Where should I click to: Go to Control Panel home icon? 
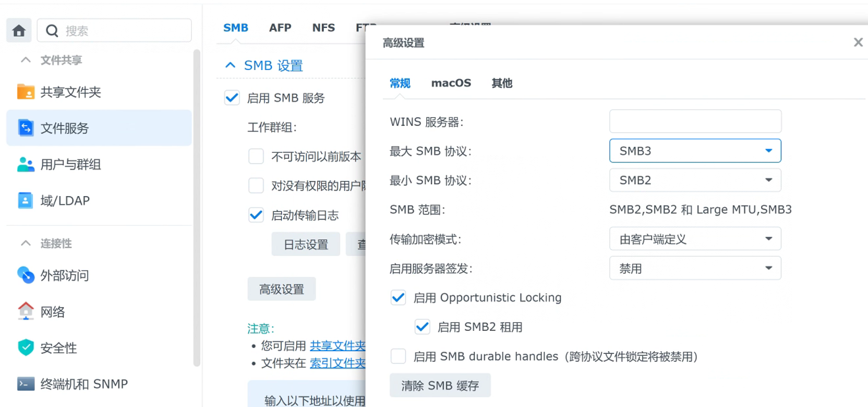click(19, 31)
